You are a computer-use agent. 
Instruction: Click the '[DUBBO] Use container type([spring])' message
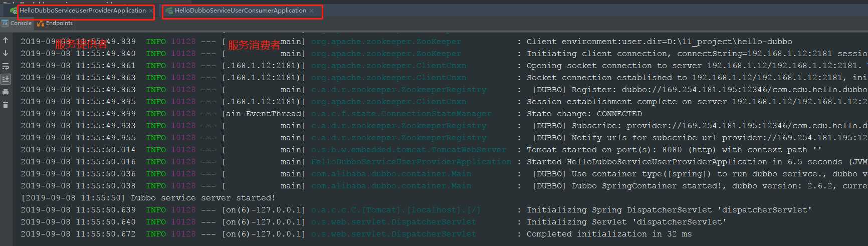[700, 174]
